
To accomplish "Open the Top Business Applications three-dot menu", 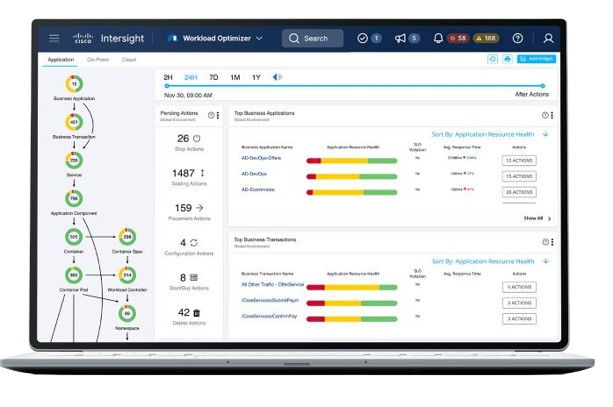I will click(552, 115).
